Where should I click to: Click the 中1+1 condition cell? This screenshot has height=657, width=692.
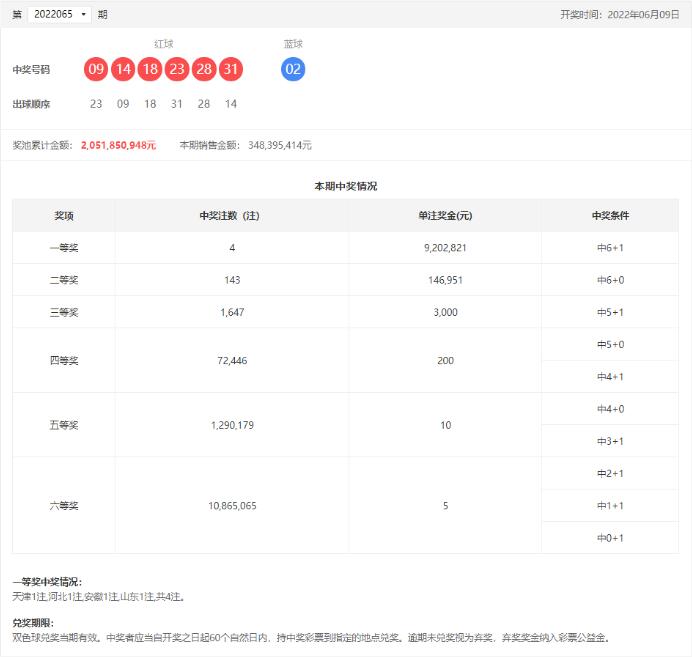(610, 506)
